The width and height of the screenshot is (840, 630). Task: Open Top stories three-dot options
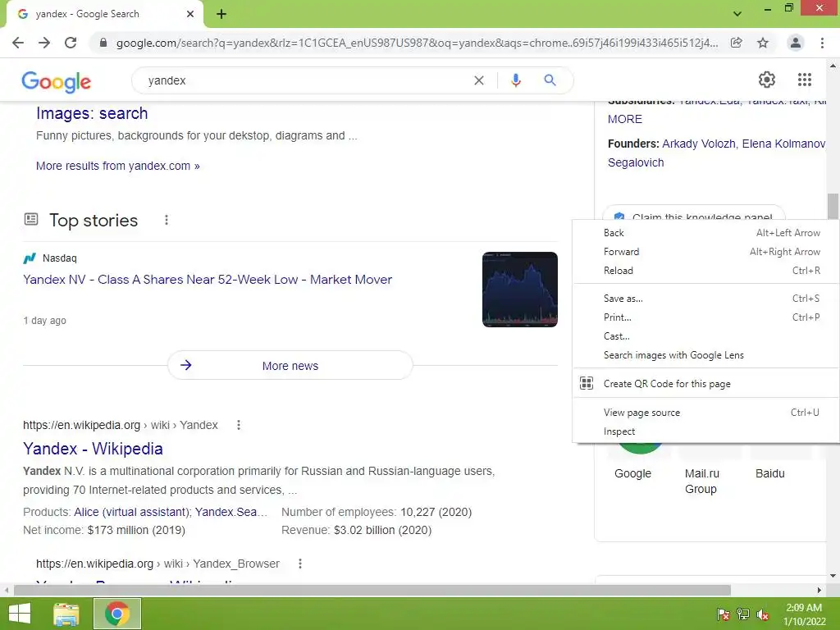(167, 220)
